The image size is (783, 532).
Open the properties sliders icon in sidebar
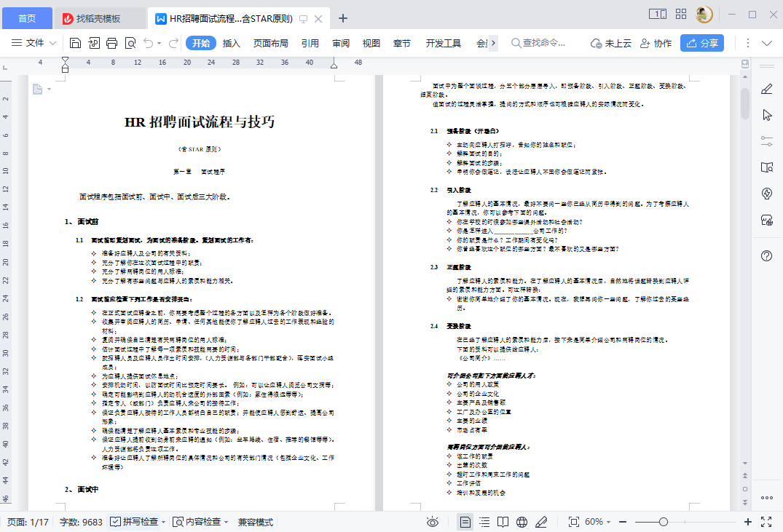click(x=766, y=141)
